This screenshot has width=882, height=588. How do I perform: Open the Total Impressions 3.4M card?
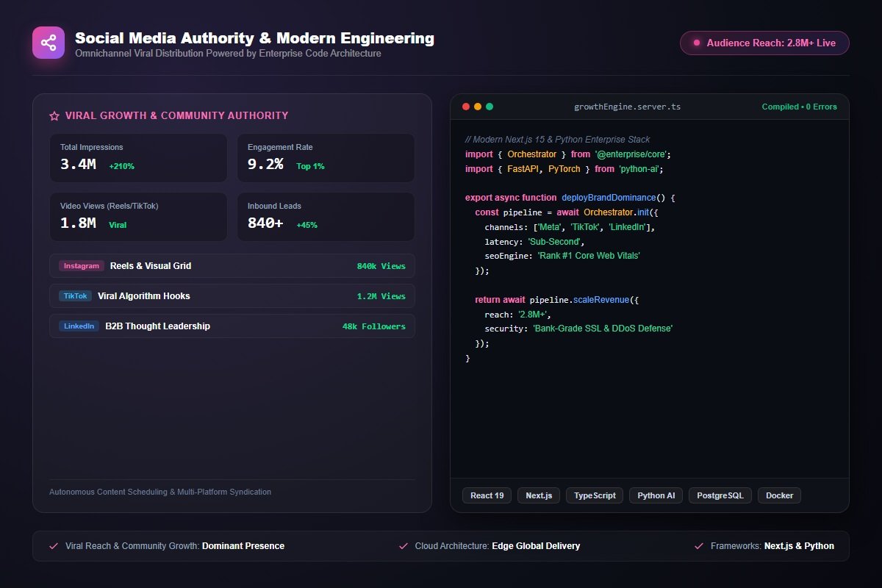(x=138, y=158)
